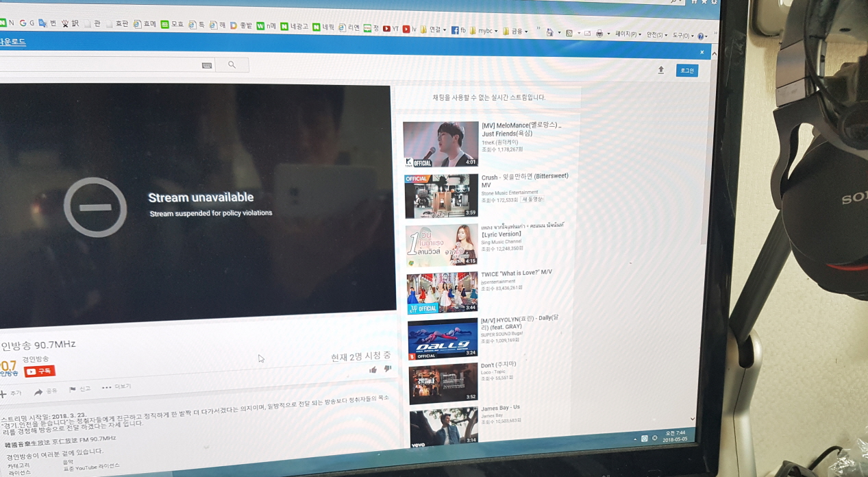Image resolution: width=868 pixels, height=477 pixels.
Task: Click the 다운로드 link in blue banner
Action: pos(13,42)
